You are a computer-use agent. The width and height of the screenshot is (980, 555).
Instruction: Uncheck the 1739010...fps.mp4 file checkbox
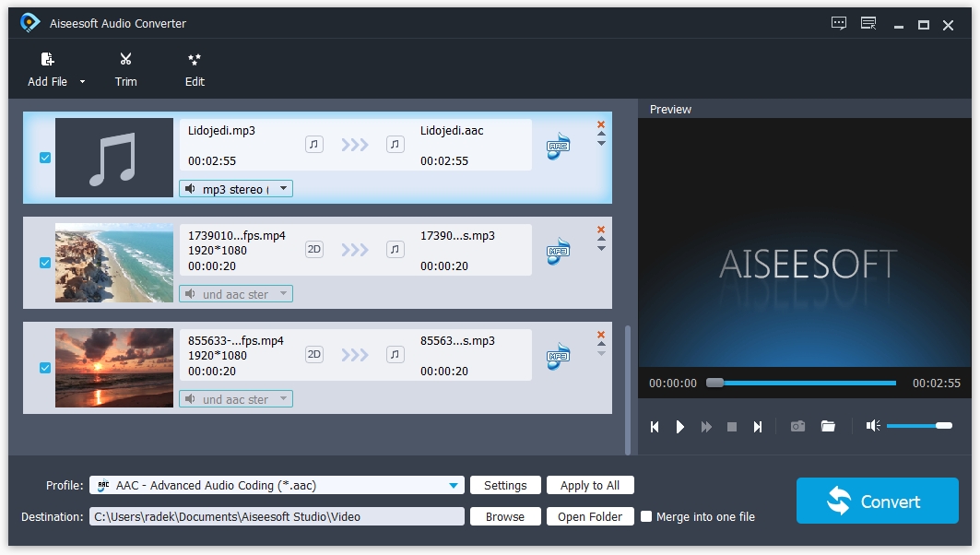click(x=45, y=263)
